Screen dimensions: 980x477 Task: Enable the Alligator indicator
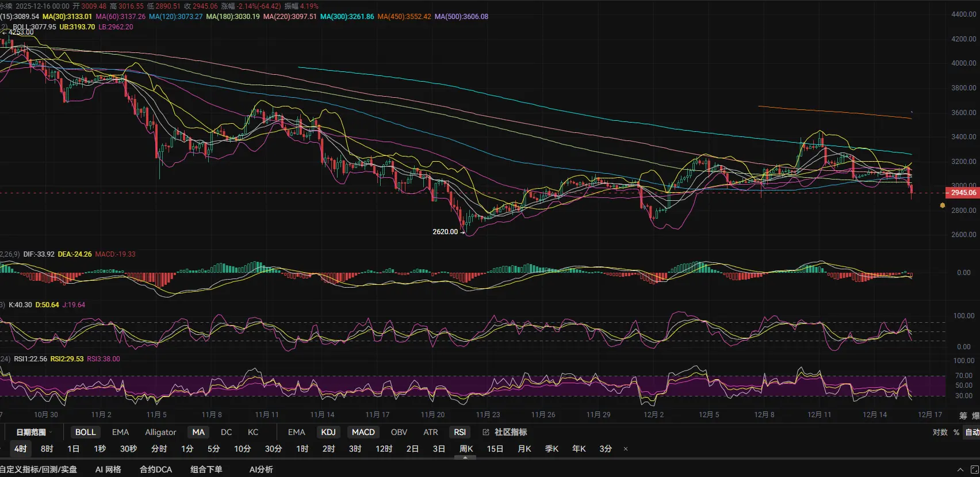(x=160, y=432)
